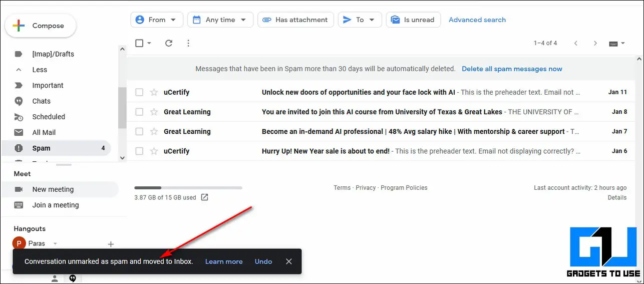Open the 'Become an in-demand AI professional' email

click(381, 131)
